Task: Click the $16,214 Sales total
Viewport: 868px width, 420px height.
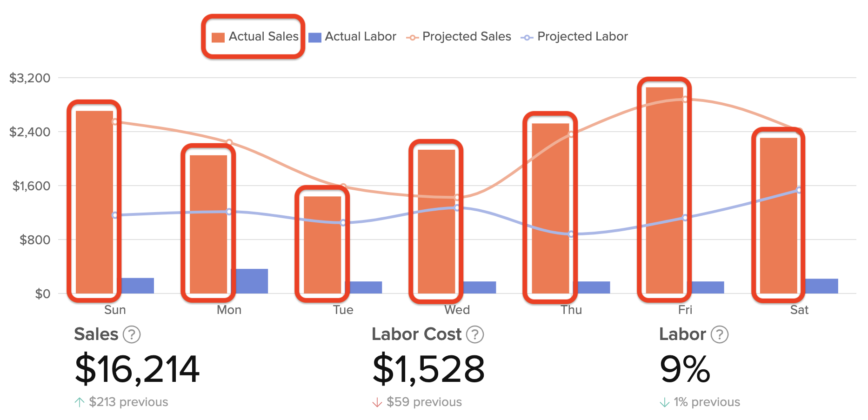Action: point(137,369)
